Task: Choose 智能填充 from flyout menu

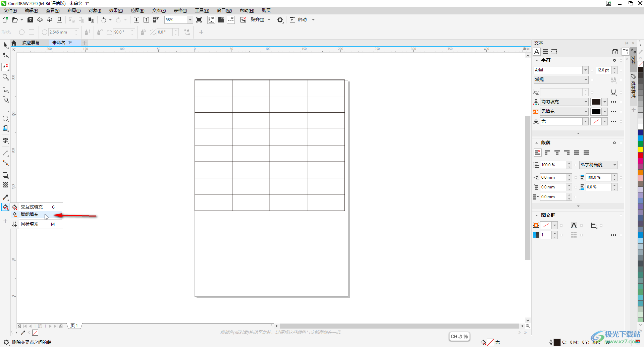Action: coord(36,215)
